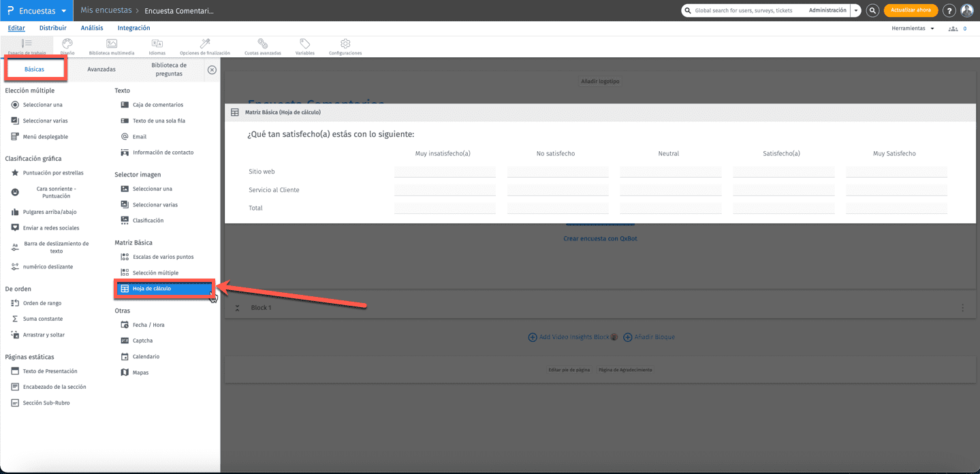Add Selector imagen Seleccionar una question
The width and height of the screenshot is (980, 474).
coord(146,189)
